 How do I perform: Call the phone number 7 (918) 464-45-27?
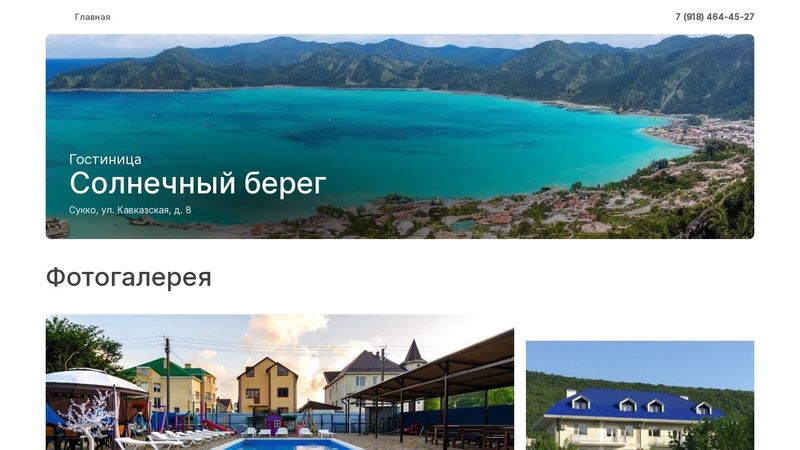point(714,17)
